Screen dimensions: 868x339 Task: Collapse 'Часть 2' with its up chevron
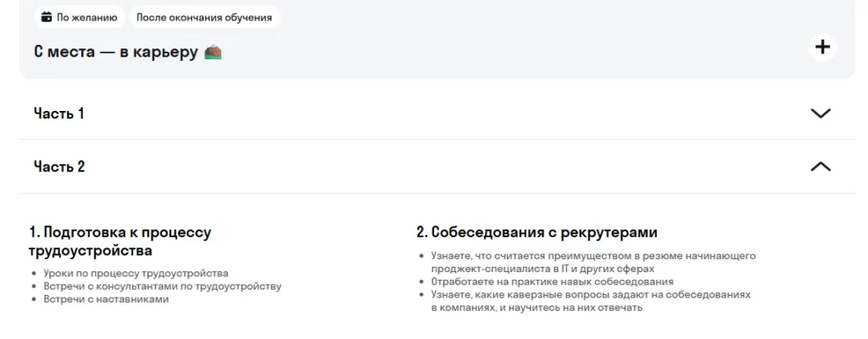tap(821, 167)
